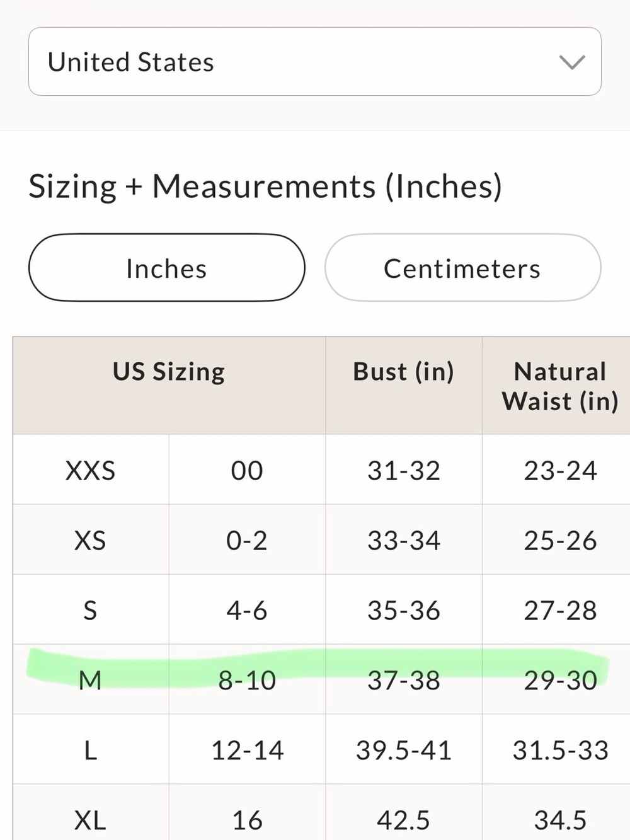Viewport: 630px width, 840px height.
Task: Click the S size label
Action: click(91, 610)
